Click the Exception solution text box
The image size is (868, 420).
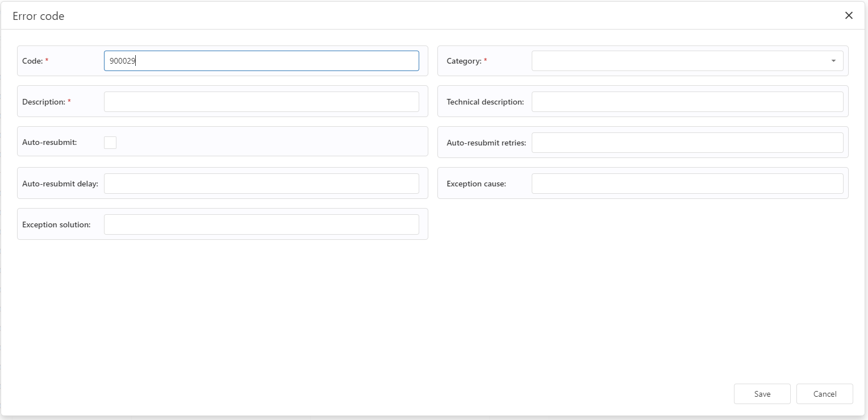[x=261, y=224]
